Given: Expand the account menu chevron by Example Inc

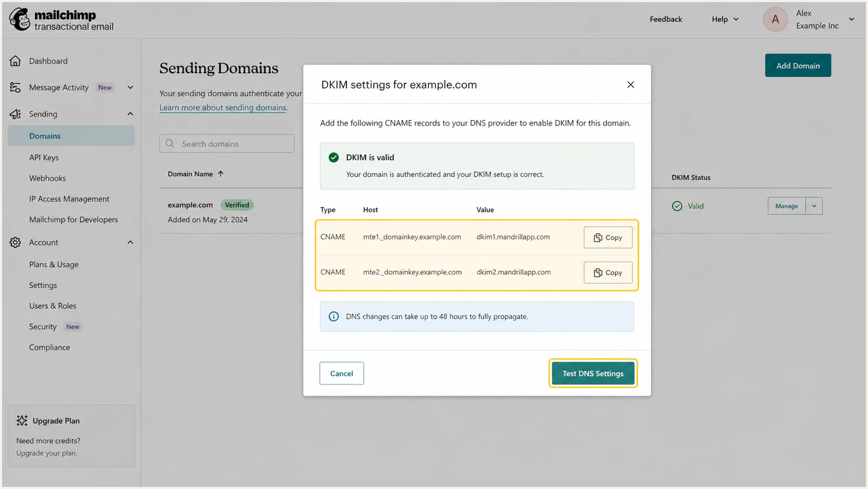Looking at the screenshot, I should click(851, 19).
